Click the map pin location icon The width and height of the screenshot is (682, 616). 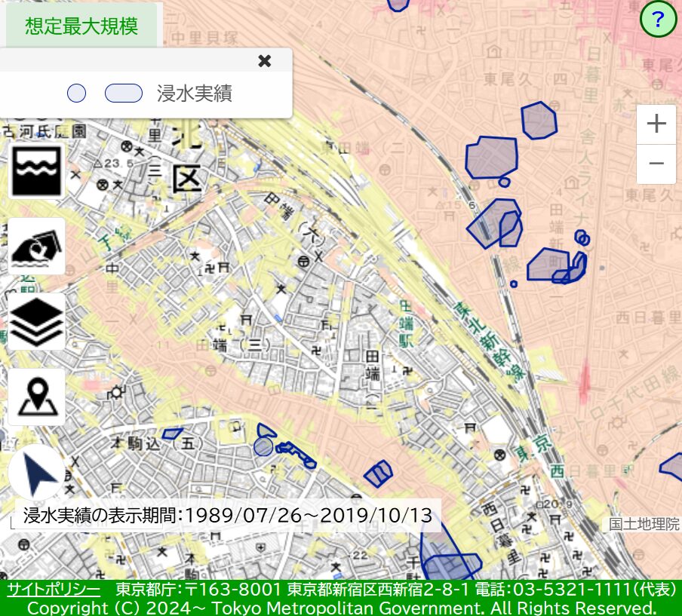37,397
